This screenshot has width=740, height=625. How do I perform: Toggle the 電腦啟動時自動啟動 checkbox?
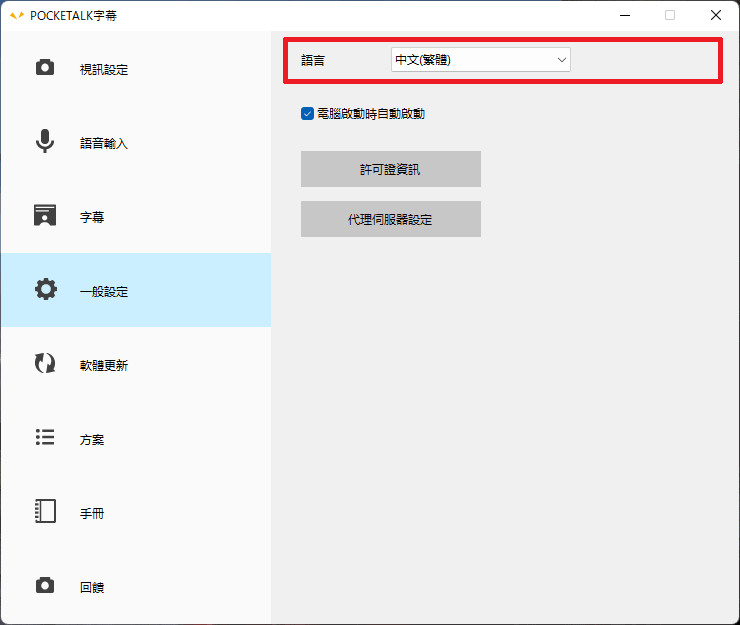[307, 114]
